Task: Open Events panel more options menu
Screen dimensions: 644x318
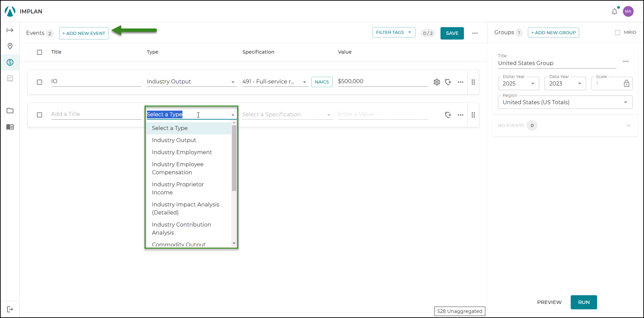Action: [475, 33]
